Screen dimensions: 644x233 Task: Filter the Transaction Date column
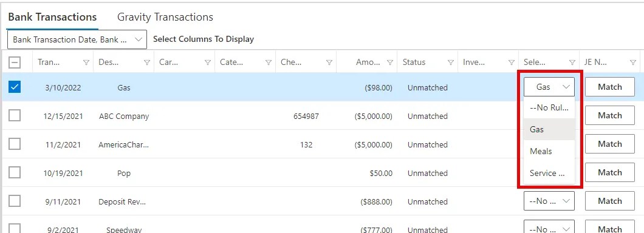(86, 62)
